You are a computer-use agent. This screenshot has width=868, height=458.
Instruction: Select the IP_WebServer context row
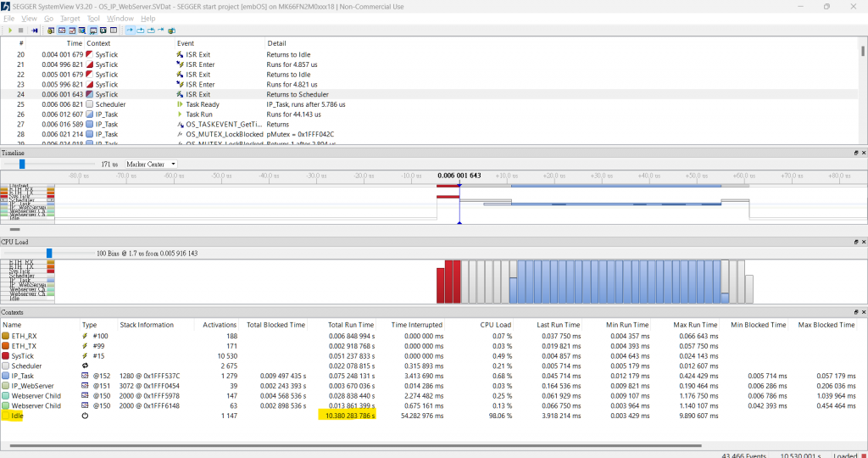point(429,386)
